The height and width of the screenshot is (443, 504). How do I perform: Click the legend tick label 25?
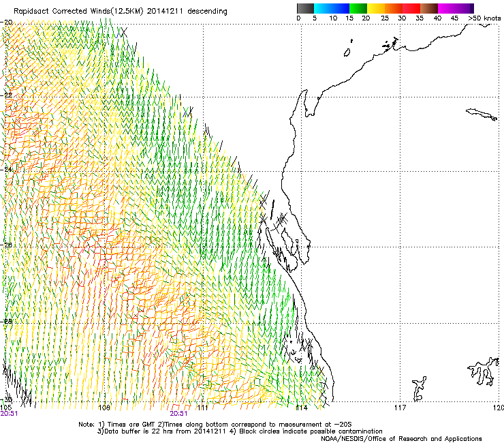(385, 18)
